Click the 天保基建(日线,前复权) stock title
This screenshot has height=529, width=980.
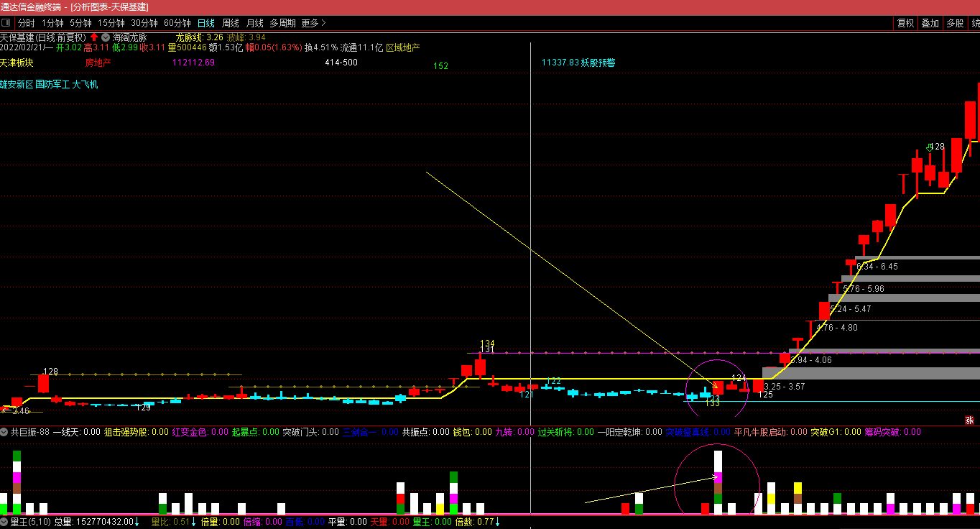[43, 37]
